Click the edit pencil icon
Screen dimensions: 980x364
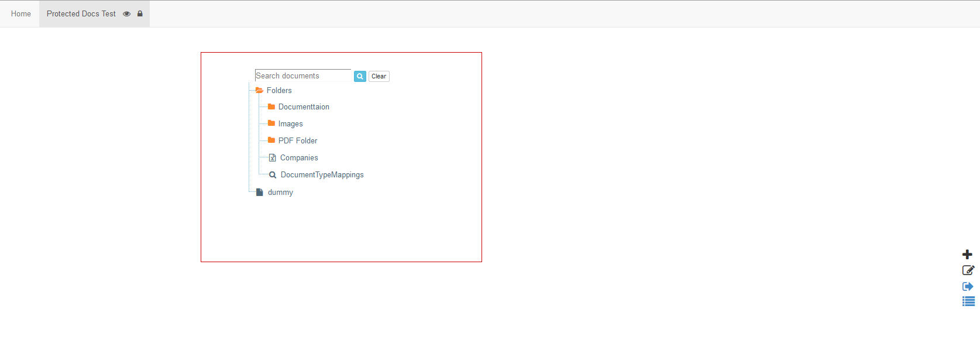[x=968, y=270]
